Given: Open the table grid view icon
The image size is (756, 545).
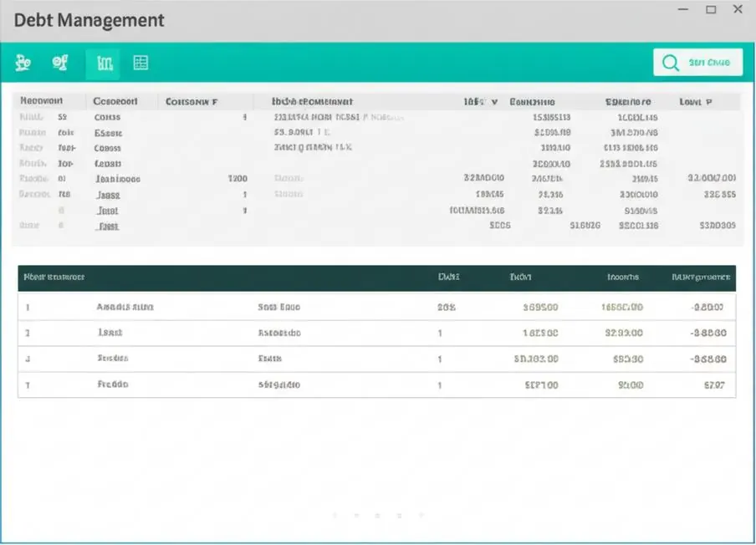Looking at the screenshot, I should [140, 63].
